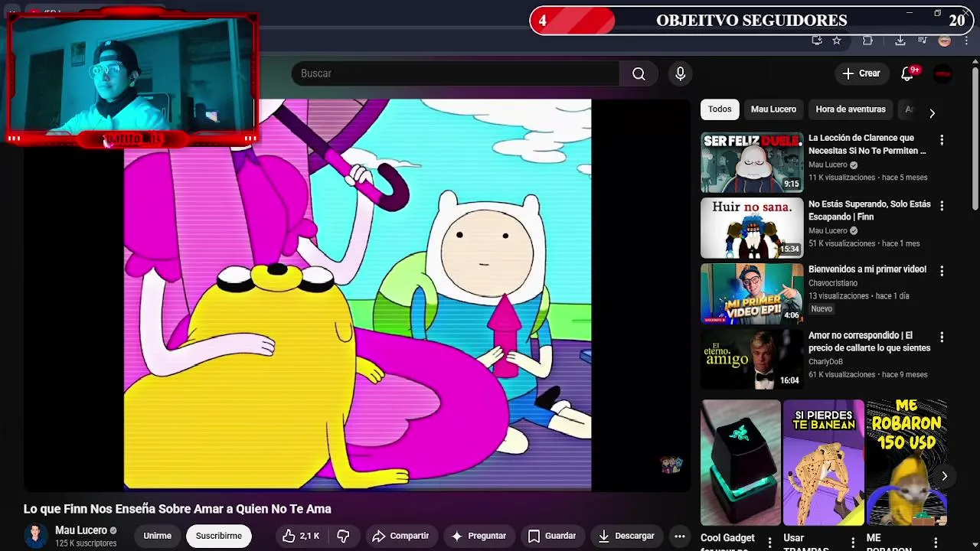Click the emoji watermark in video corner
This screenshot has height=551, width=980.
tap(671, 465)
